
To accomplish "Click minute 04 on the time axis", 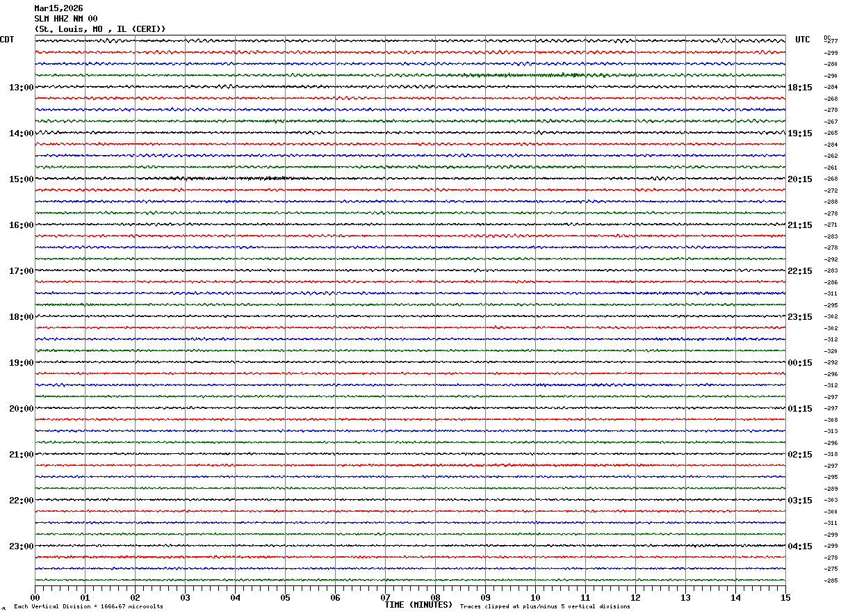I will pyautogui.click(x=235, y=598).
